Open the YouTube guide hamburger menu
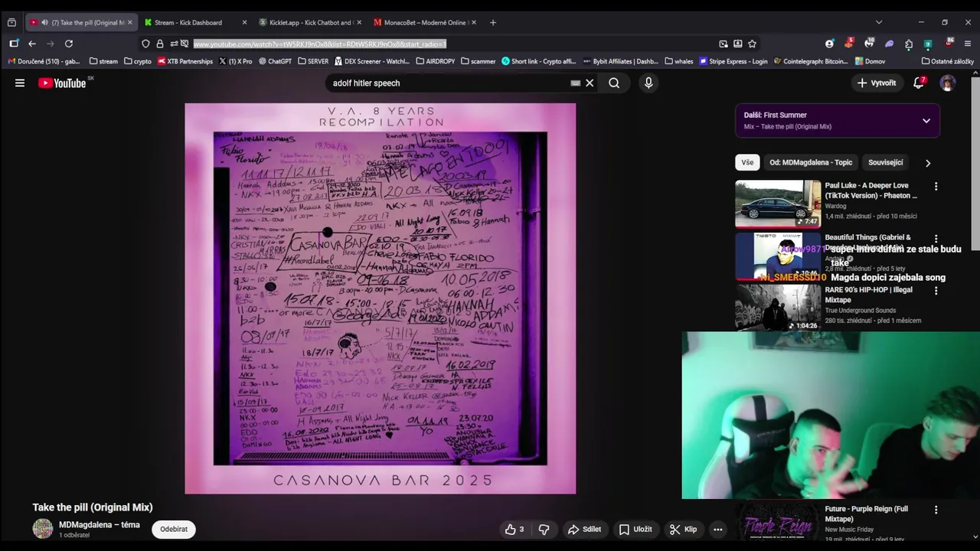 click(20, 83)
